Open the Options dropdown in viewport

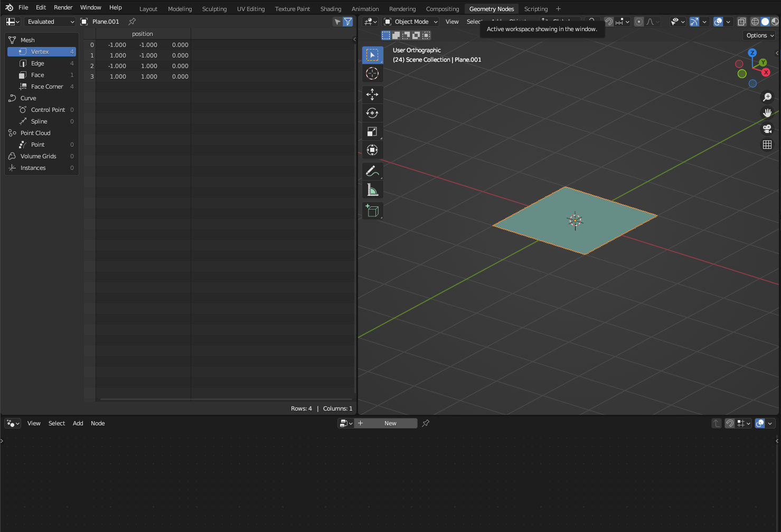pos(760,35)
